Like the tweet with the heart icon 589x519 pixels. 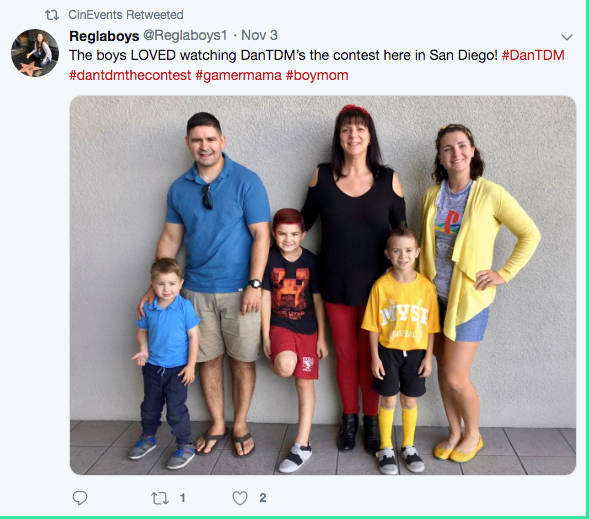tap(240, 498)
